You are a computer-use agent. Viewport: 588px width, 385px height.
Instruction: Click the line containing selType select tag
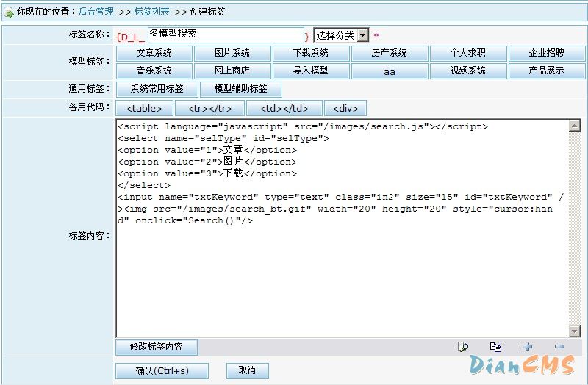pyautogui.click(x=223, y=138)
